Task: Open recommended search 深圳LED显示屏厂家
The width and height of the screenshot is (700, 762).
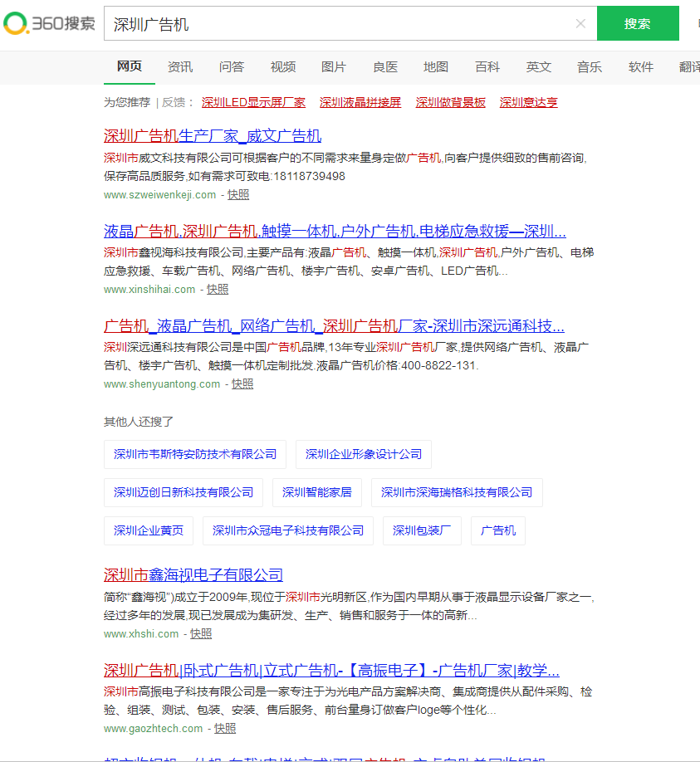Action: pyautogui.click(x=253, y=103)
